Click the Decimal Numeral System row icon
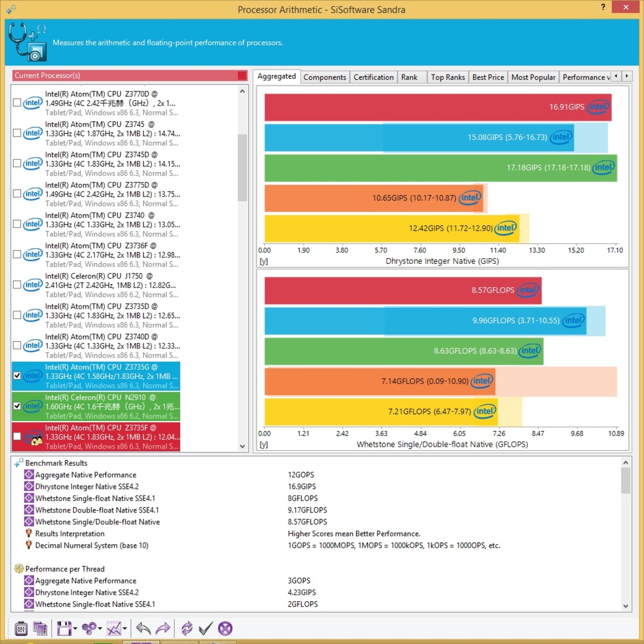This screenshot has height=644, width=644. coord(29,545)
